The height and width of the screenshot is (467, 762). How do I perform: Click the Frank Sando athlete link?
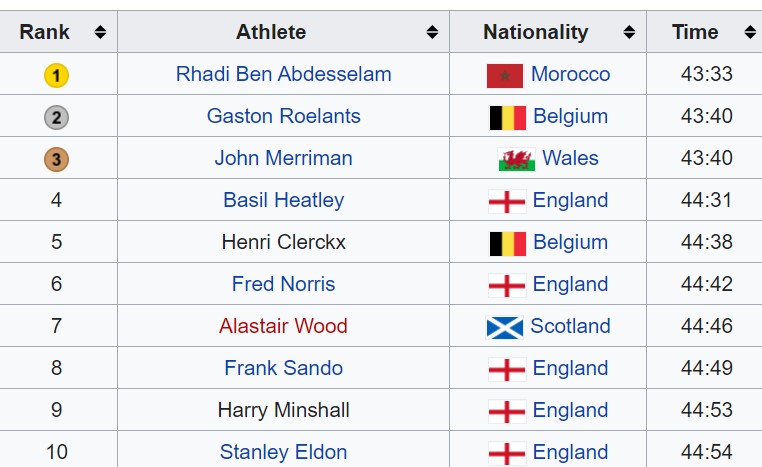[x=283, y=368]
